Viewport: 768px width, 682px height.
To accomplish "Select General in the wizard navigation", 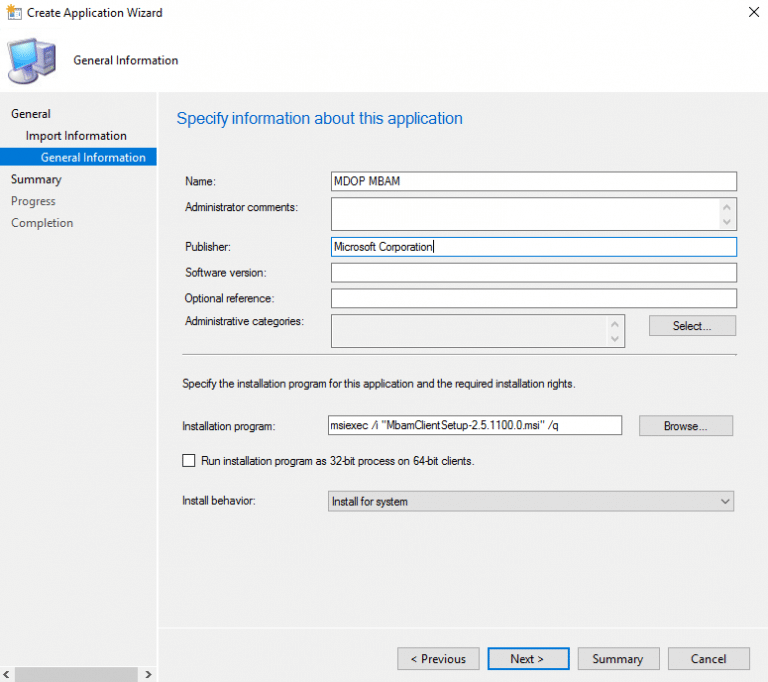I will 31,114.
